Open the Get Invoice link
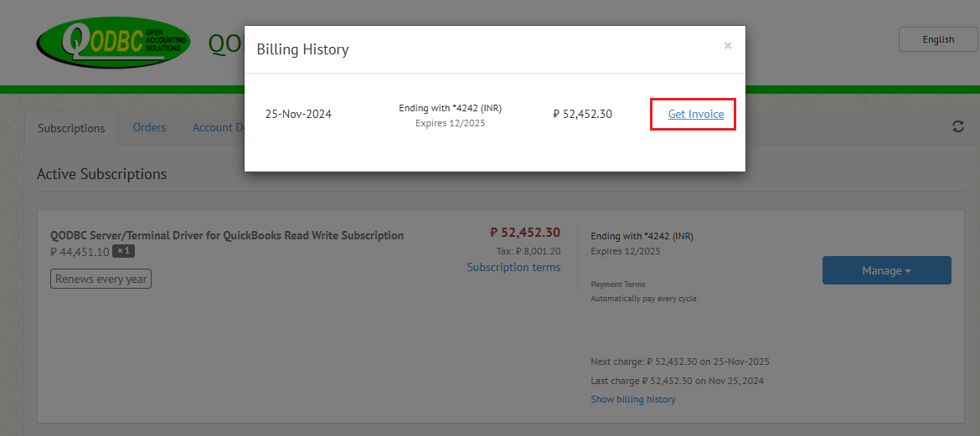 pyautogui.click(x=696, y=115)
